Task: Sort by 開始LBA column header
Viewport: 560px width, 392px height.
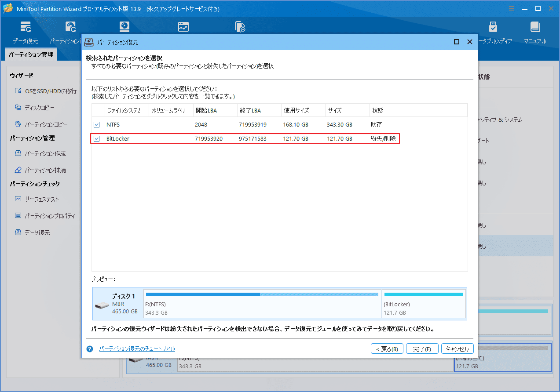Action: [x=215, y=110]
